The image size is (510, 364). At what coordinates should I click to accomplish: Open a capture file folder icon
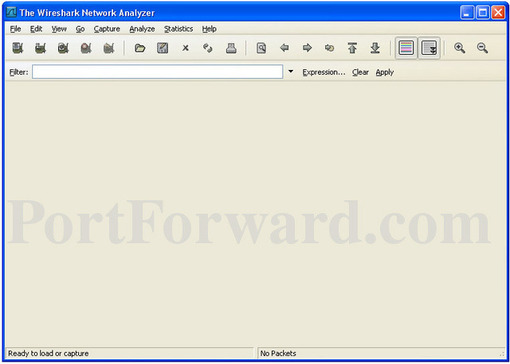140,48
